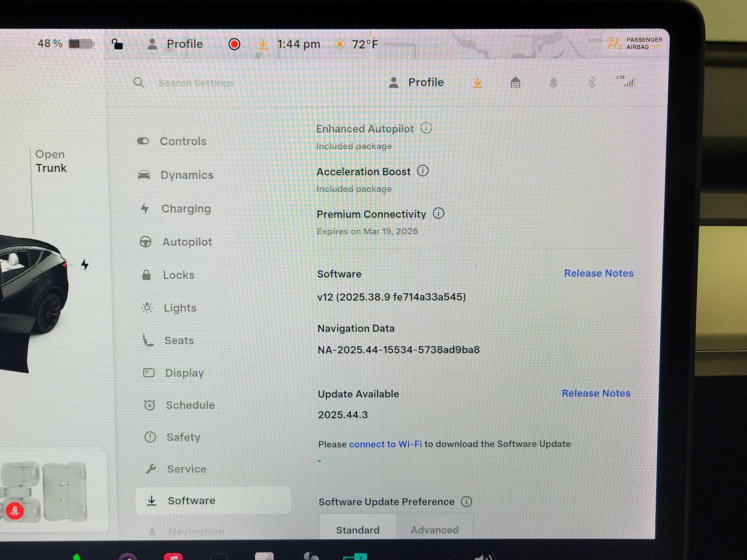This screenshot has width=747, height=560.
Task: Click the Premium Connectivity info icon
Action: 438,213
